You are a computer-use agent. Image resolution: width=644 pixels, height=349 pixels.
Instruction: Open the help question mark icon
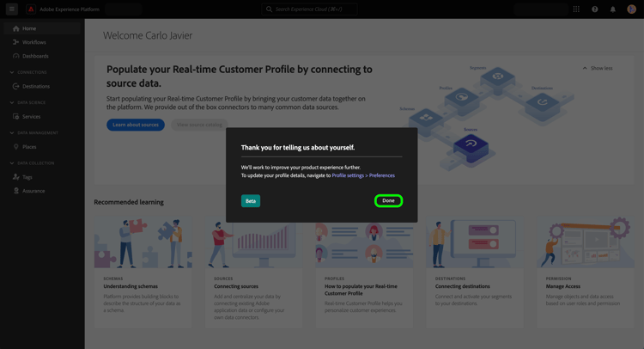[595, 9]
